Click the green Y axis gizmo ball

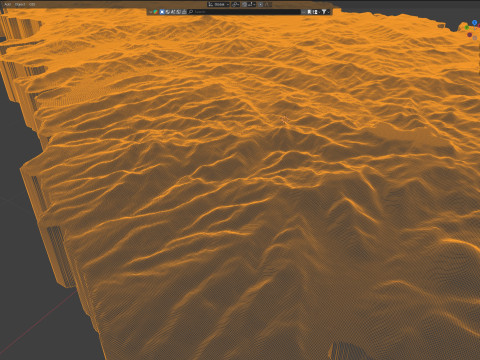pyautogui.click(x=467, y=27)
